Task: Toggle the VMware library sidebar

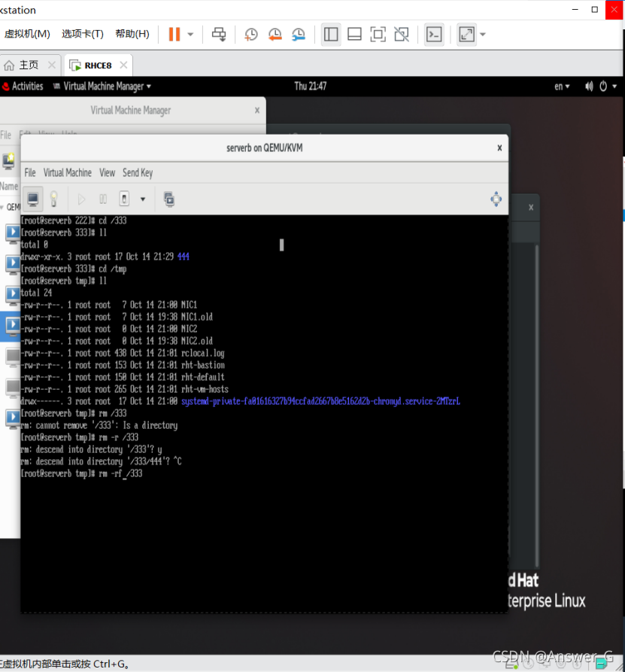Action: tap(331, 35)
